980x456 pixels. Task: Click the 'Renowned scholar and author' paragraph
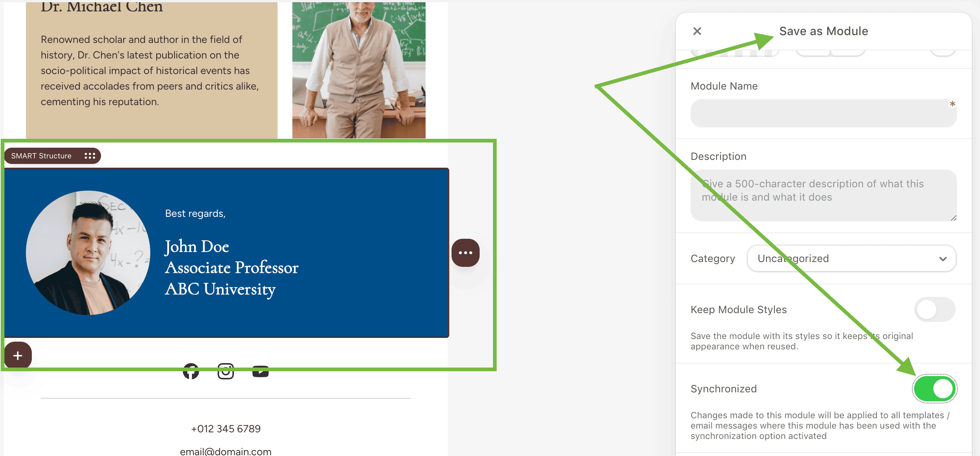[150, 71]
